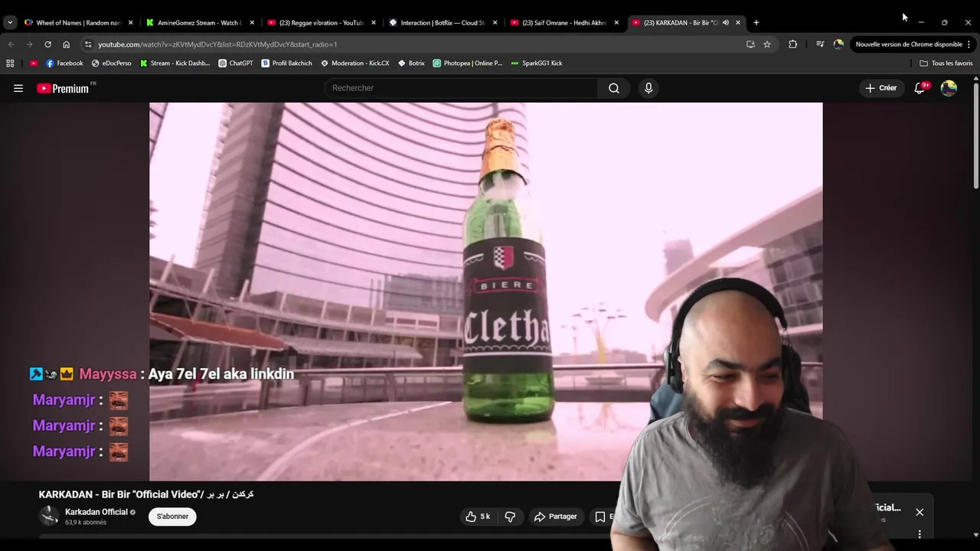Open the Créer menu
The image size is (980, 551).
[x=881, y=88]
